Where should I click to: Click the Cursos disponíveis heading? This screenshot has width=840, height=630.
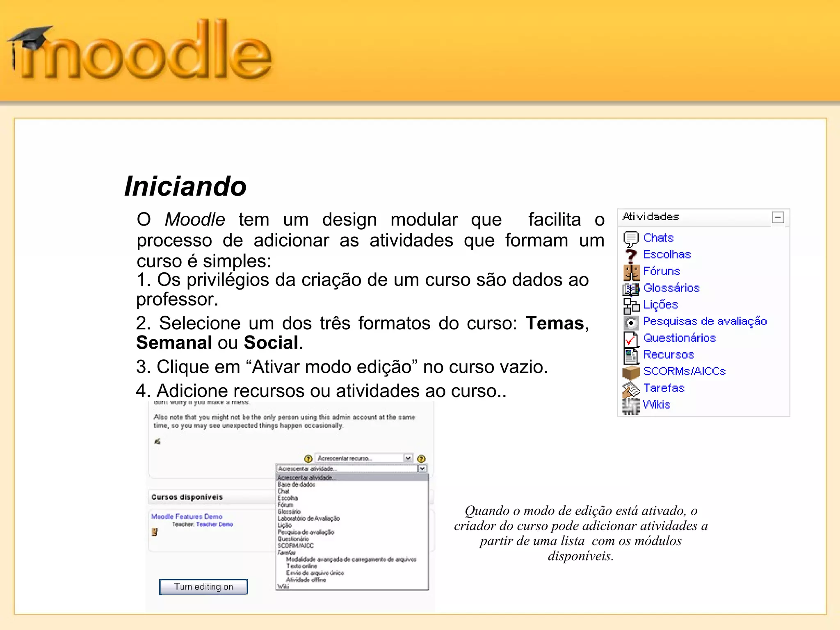187,497
